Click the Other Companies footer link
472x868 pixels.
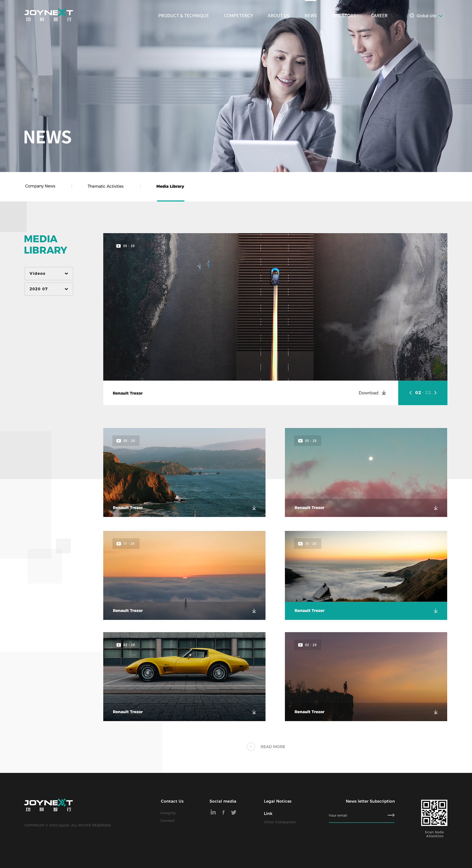click(279, 822)
